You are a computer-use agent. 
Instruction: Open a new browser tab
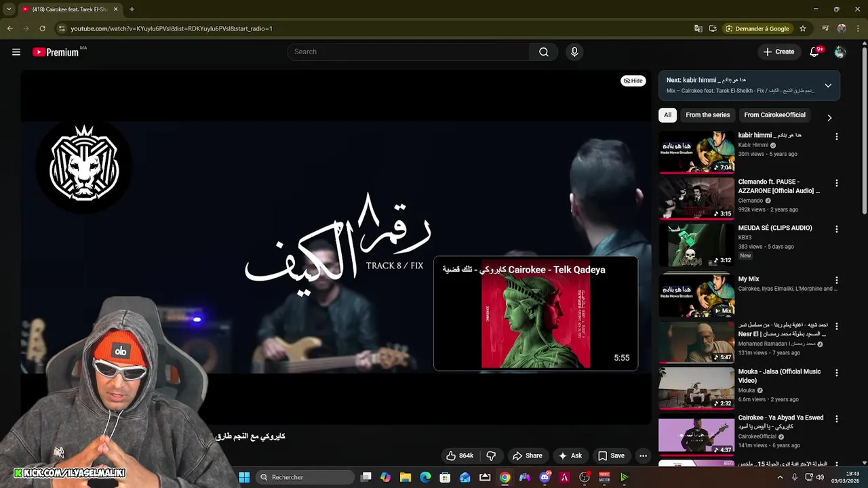tap(132, 9)
